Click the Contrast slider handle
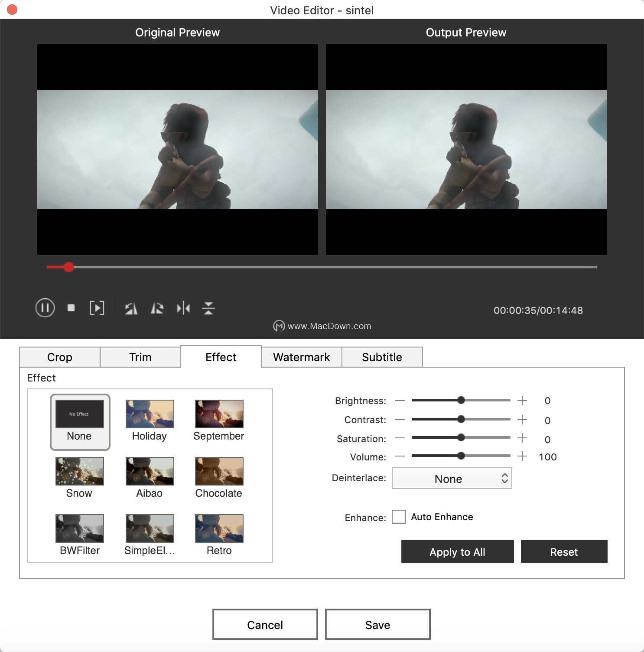 pos(461,419)
